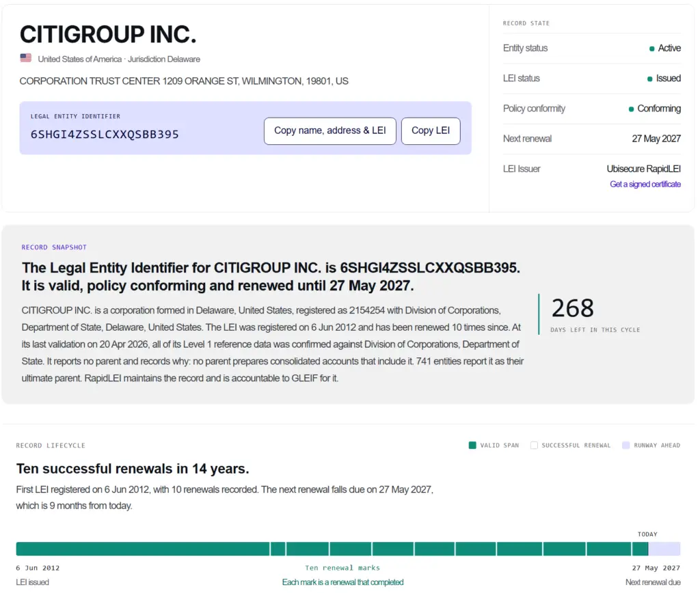Viewport: 700px width, 600px height.
Task: Click the 'Next renewal due' caption
Action: tap(653, 582)
